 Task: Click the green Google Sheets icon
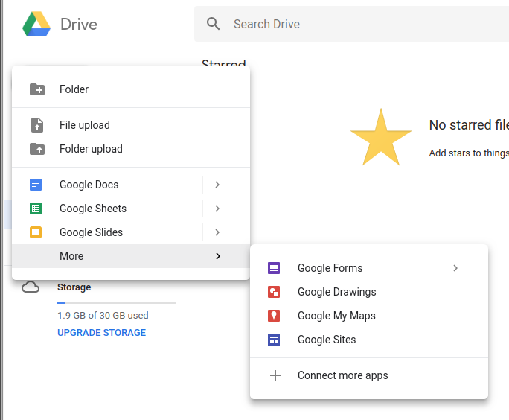pyautogui.click(x=36, y=209)
